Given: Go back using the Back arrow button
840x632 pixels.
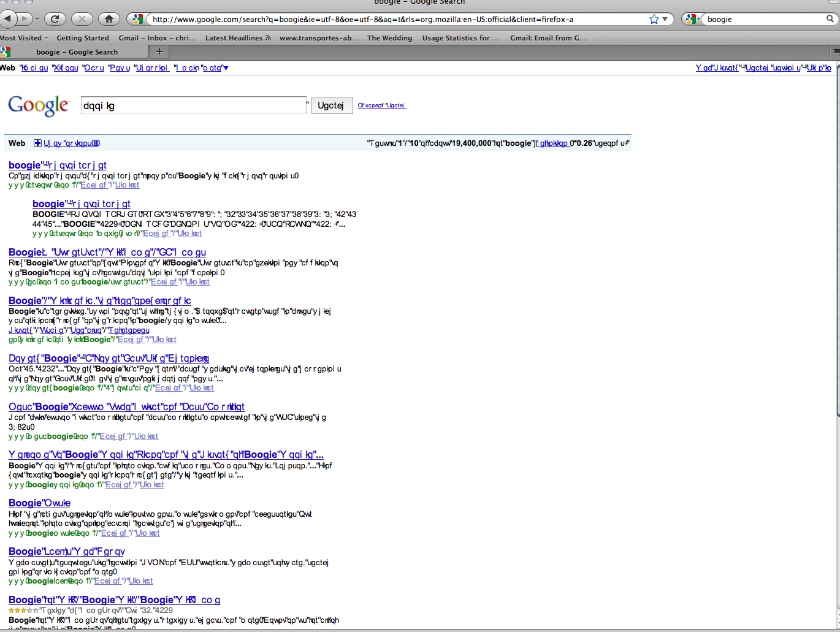Looking at the screenshot, I should [x=7, y=19].
